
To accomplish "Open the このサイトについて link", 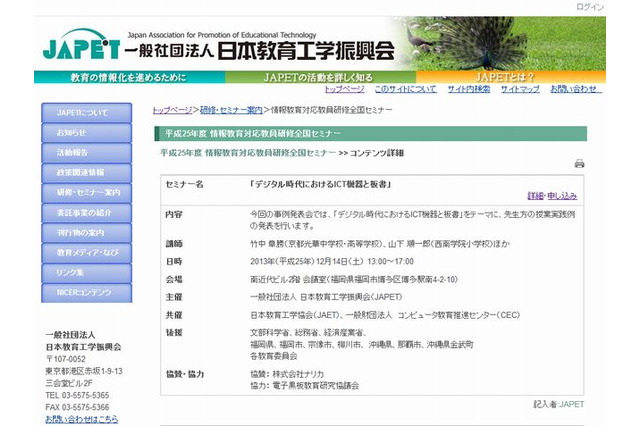I will (x=405, y=89).
